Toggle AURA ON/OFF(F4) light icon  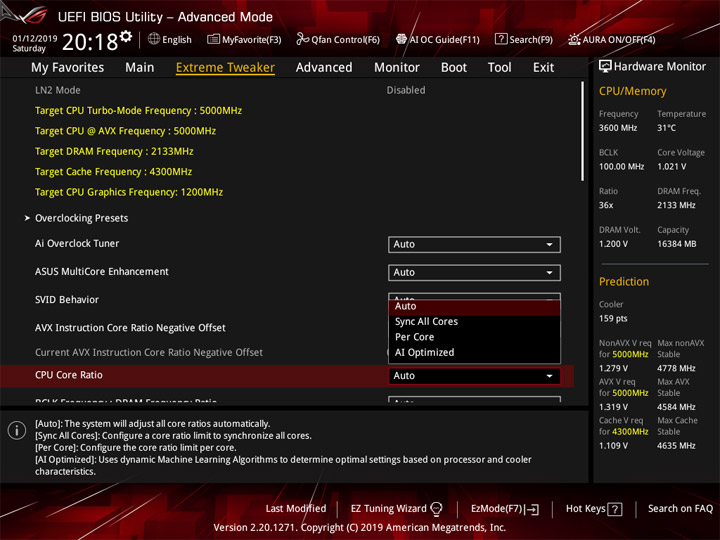tap(574, 39)
